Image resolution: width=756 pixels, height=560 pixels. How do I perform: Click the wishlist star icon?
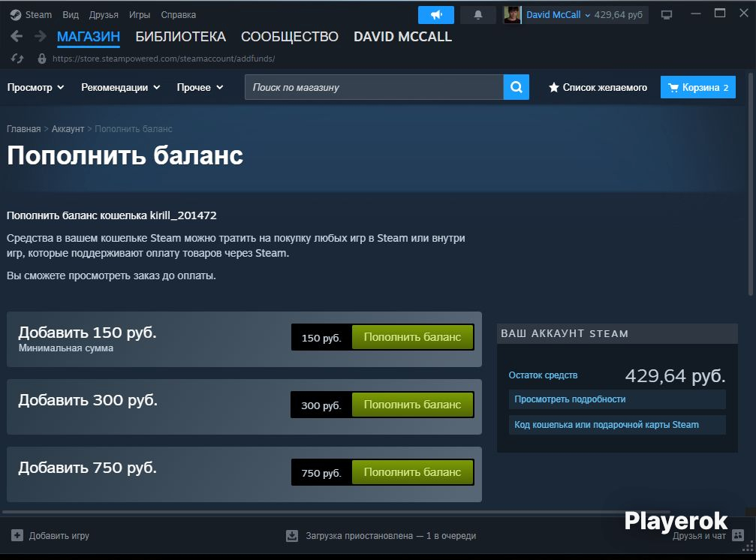coord(553,87)
